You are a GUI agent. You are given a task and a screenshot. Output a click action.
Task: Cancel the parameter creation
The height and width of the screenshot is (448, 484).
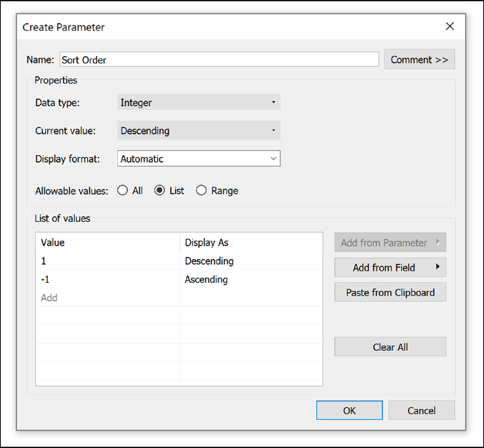[421, 410]
